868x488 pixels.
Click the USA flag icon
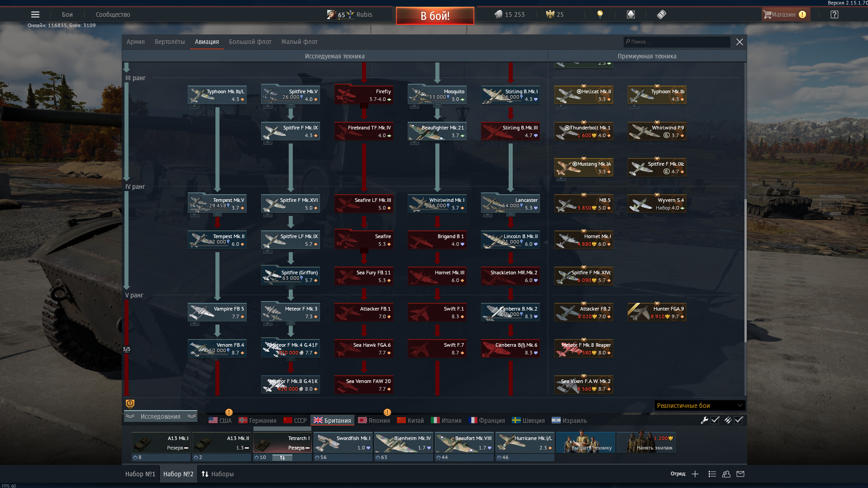tap(213, 421)
